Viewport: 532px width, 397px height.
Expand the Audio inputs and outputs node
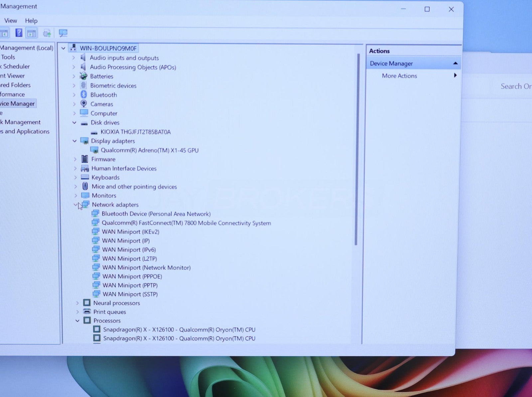(x=74, y=58)
